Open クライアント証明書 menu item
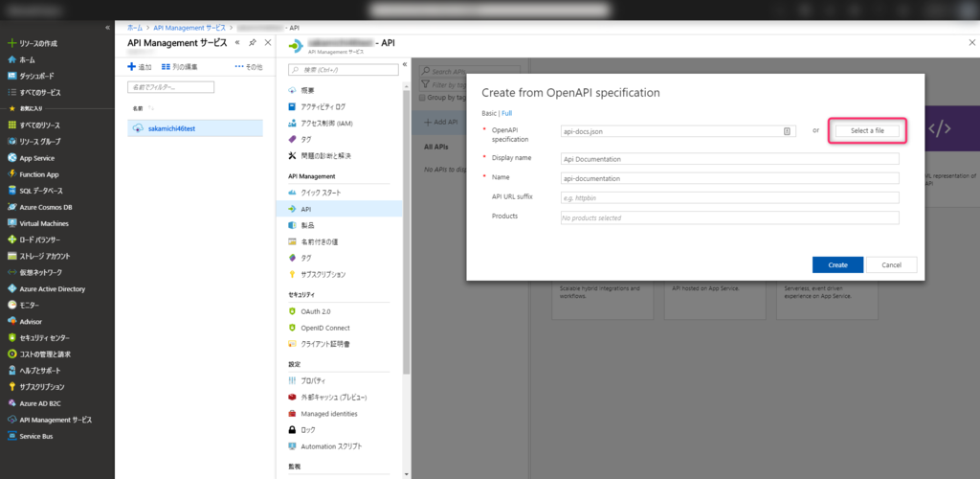Screen dimensions: 980x479 point(319,344)
